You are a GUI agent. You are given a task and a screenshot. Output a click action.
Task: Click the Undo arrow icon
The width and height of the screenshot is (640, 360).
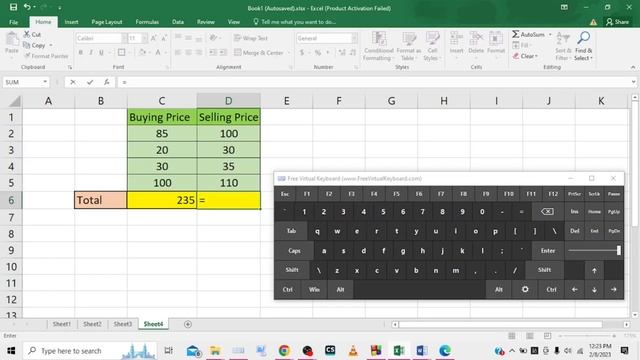click(27, 7)
